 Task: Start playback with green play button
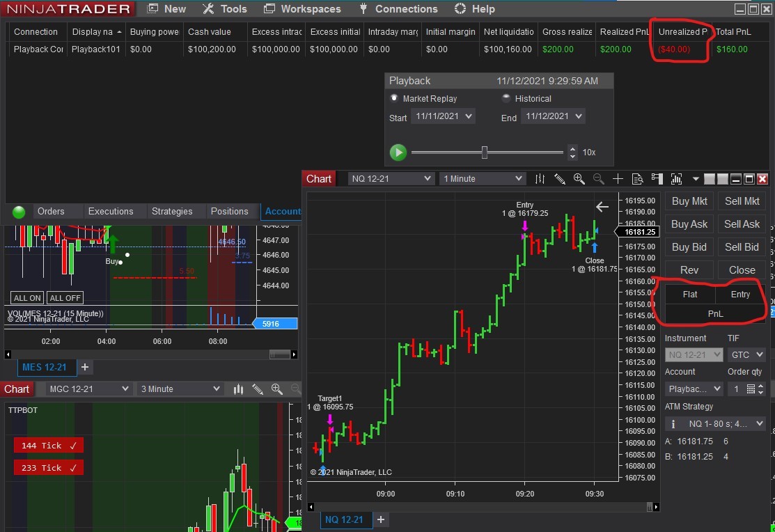click(398, 152)
